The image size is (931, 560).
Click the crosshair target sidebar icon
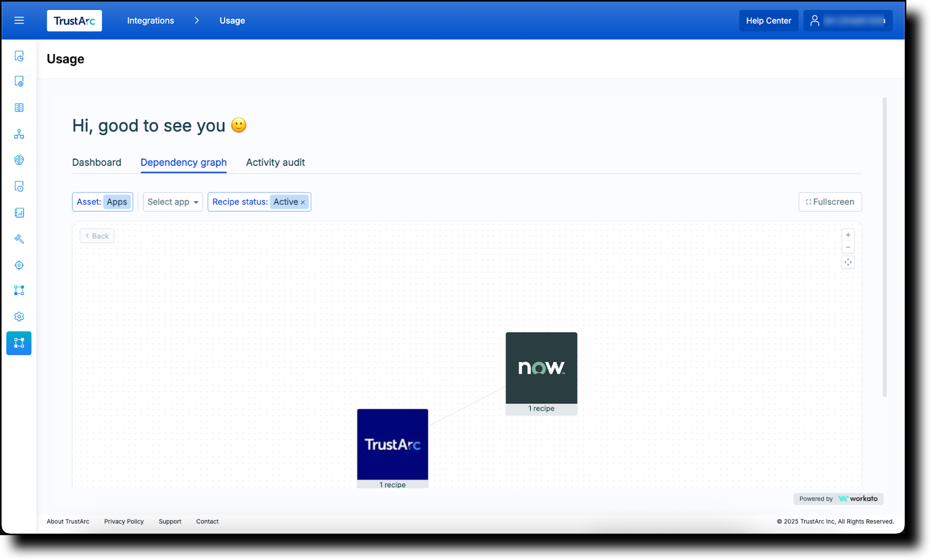[x=19, y=265]
